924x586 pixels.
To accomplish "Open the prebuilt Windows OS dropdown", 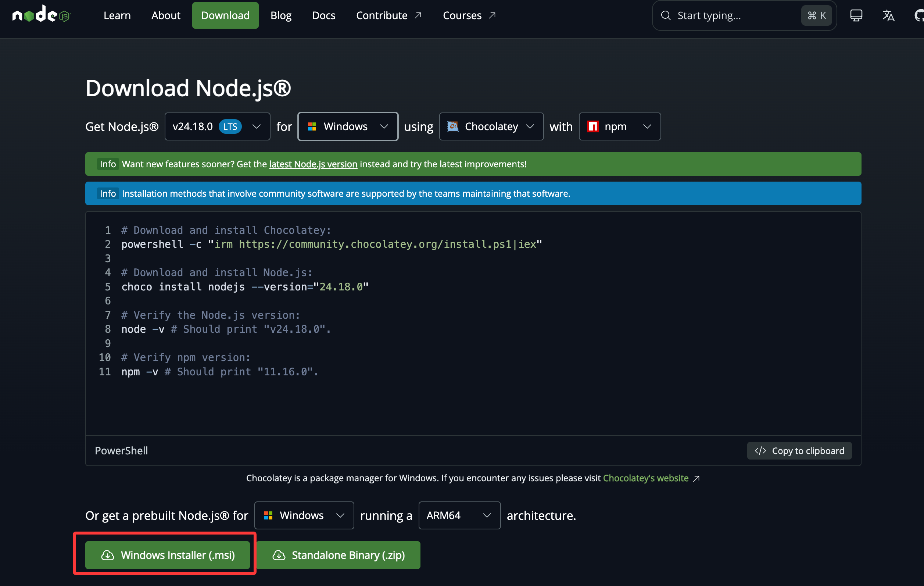I will coord(304,515).
